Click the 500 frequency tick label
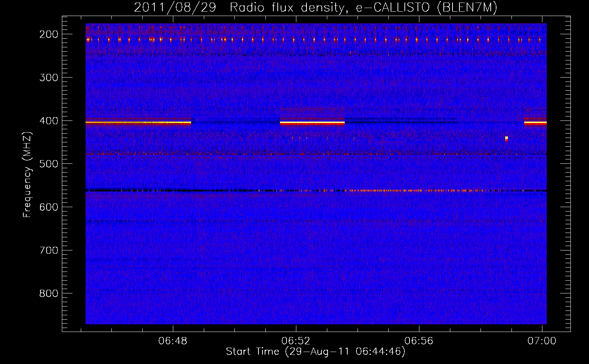Viewport: 589px width, 364px height. click(x=49, y=164)
